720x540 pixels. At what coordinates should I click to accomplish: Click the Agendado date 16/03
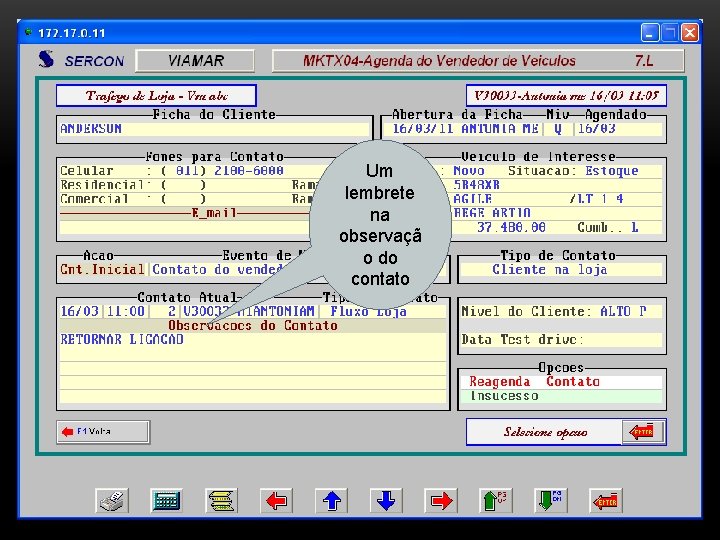[x=596, y=129]
